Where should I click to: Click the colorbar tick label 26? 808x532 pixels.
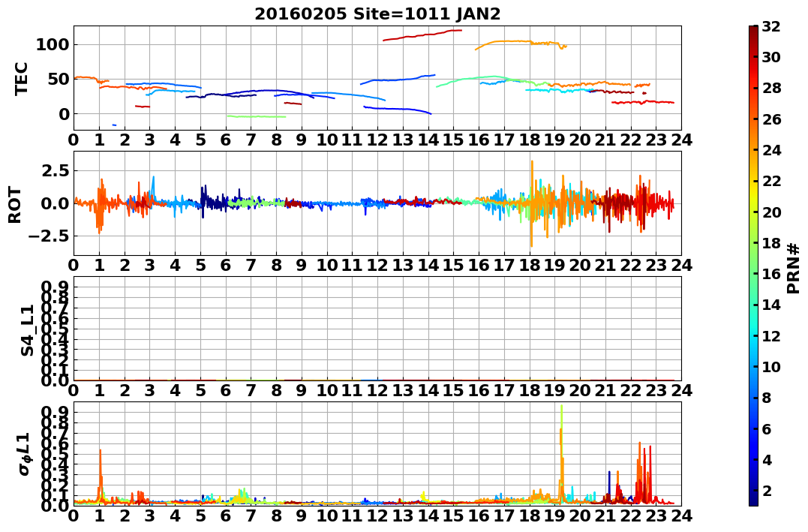click(x=770, y=119)
